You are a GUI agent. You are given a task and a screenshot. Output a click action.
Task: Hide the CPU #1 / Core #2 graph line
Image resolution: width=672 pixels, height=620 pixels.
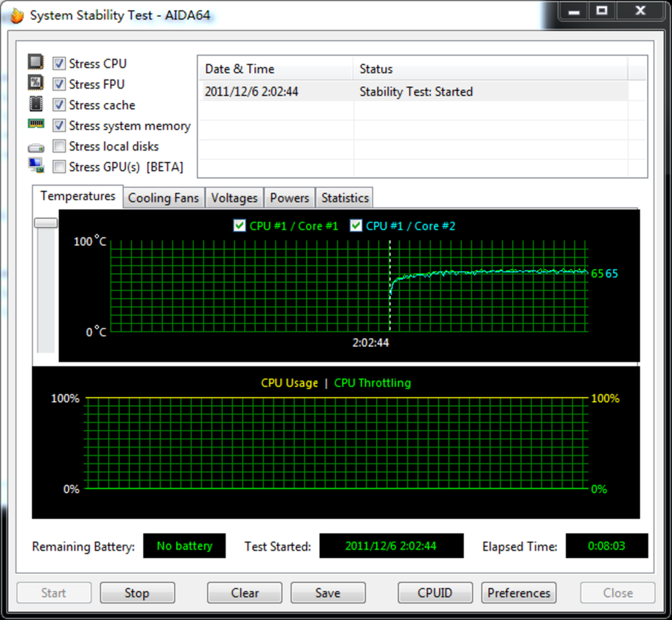click(x=356, y=225)
